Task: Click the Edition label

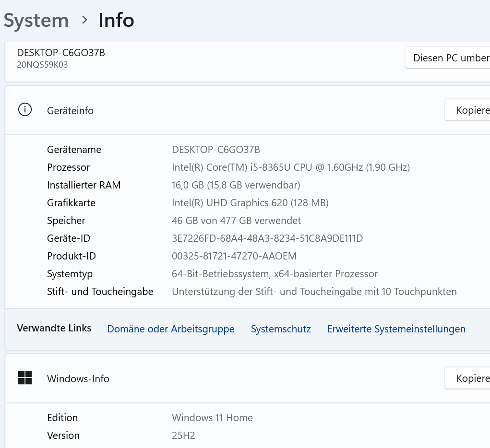Action: (x=62, y=418)
